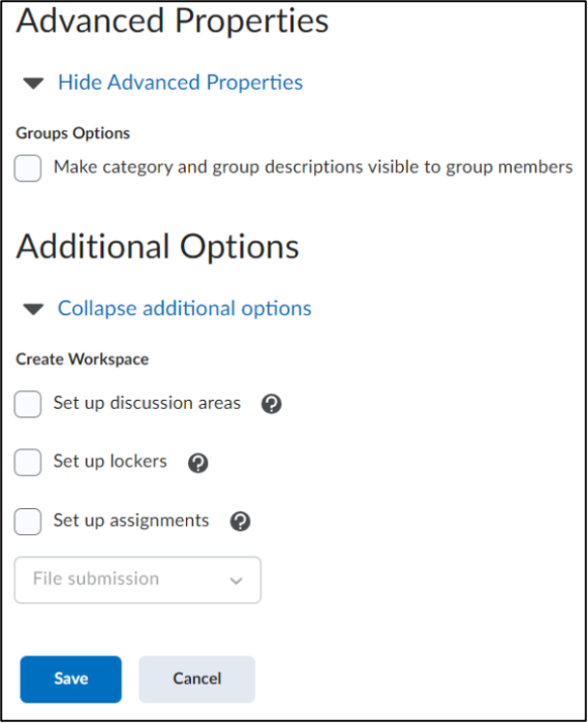Tick the Set up lockers checkbox

pos(28,463)
